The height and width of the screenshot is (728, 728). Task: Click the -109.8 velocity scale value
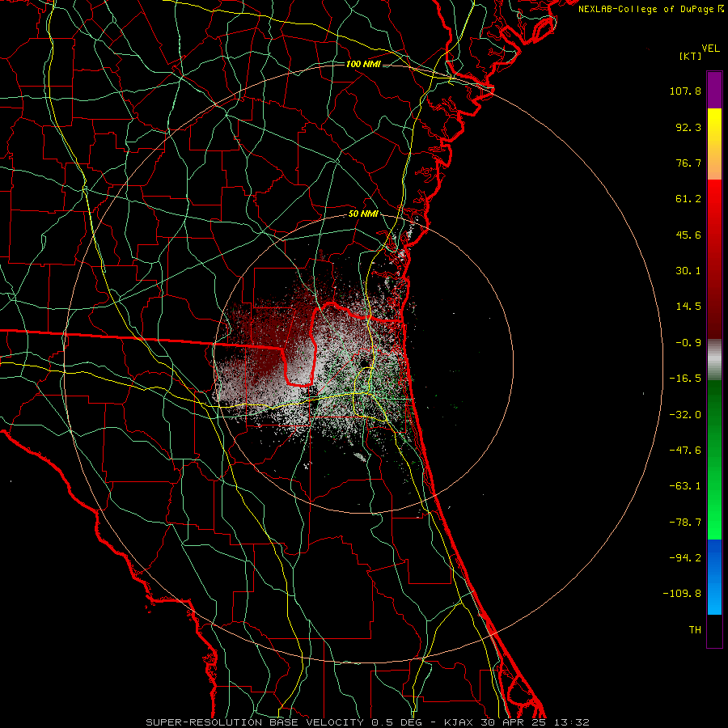pos(682,594)
